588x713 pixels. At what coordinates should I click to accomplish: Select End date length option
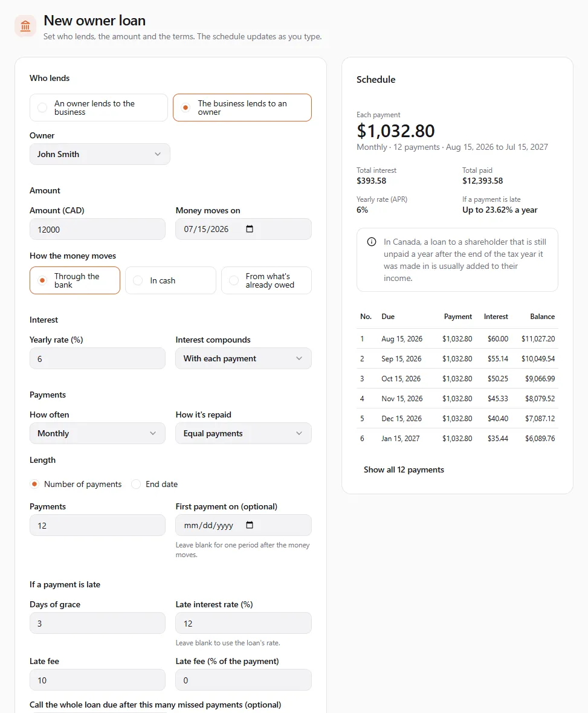tap(155, 484)
